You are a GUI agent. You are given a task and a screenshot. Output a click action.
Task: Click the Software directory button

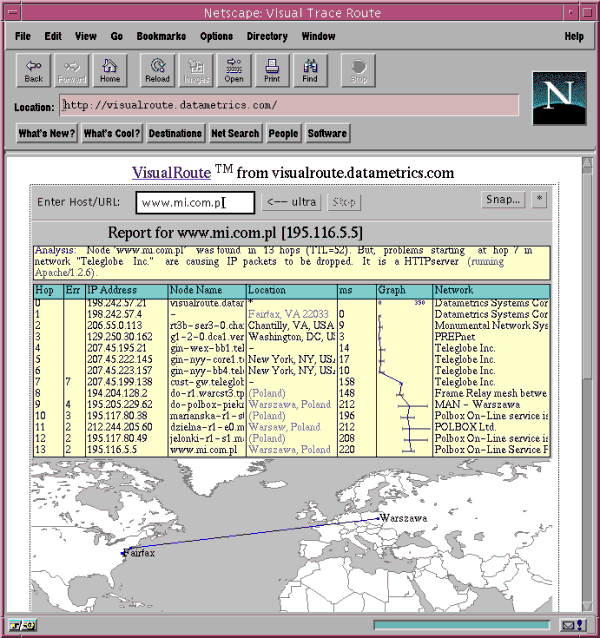coord(327,133)
